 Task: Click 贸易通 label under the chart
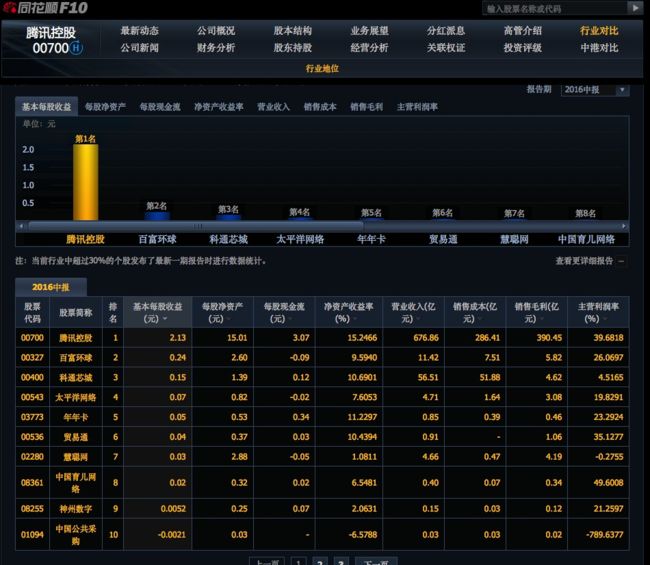[x=443, y=239]
